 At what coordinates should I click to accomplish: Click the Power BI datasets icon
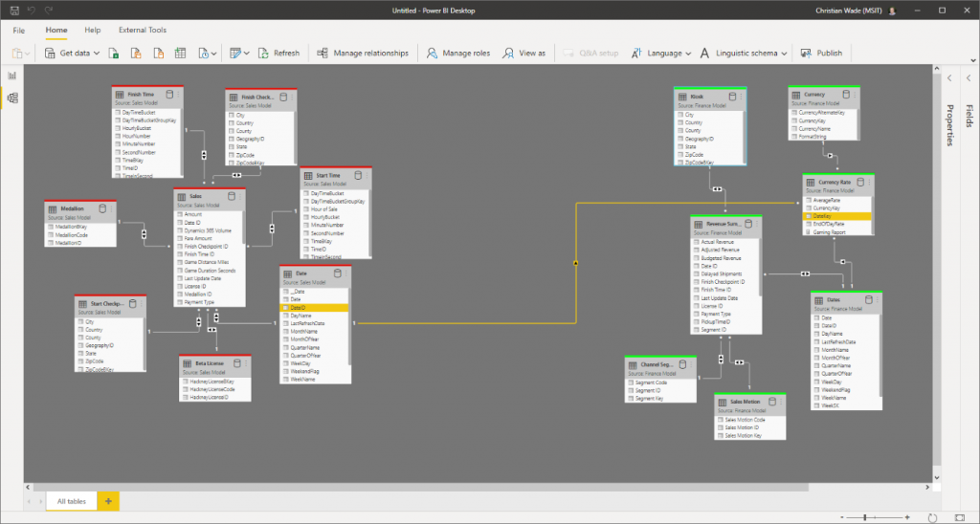pyautogui.click(x=136, y=54)
